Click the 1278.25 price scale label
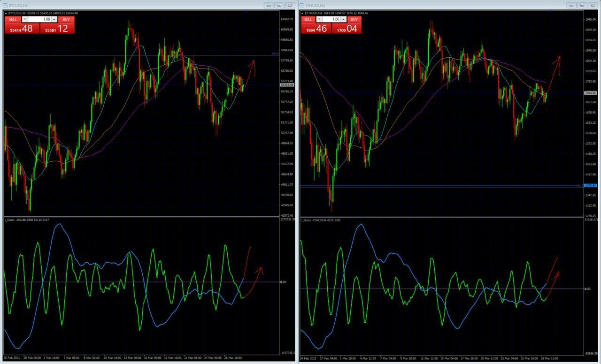 tap(590, 215)
